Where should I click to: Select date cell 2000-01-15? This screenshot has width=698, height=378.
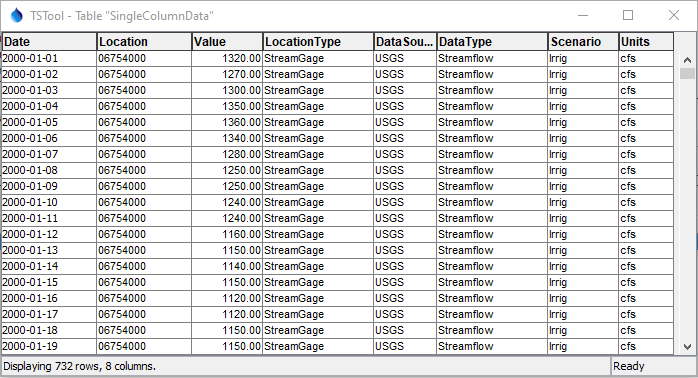pos(49,283)
